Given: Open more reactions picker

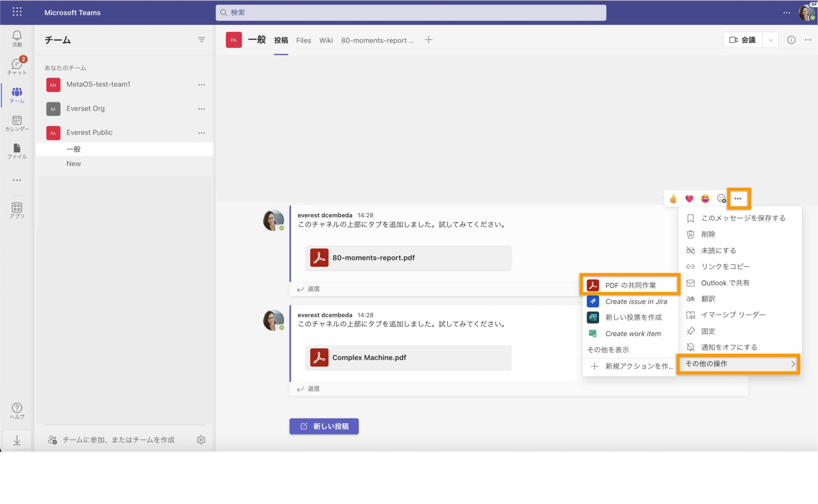Looking at the screenshot, I should (721, 199).
